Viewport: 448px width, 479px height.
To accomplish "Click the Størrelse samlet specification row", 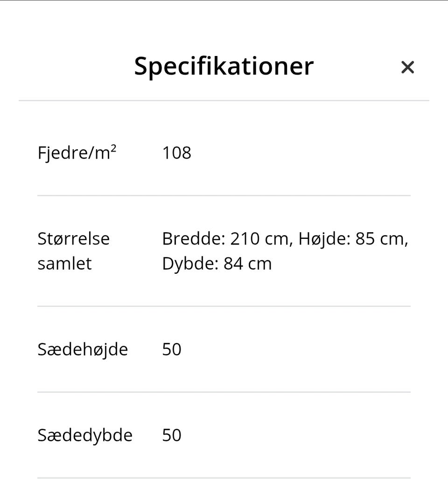I will click(224, 250).
